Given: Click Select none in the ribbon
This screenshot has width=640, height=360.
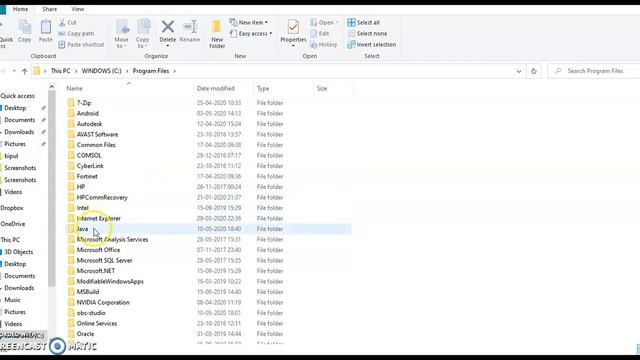Looking at the screenshot, I should [367, 33].
